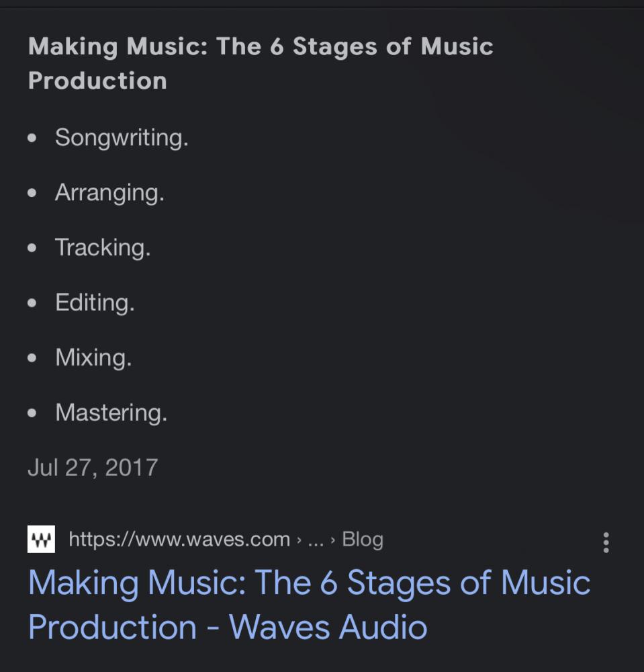This screenshot has height=672, width=644.
Task: Open the three-dot result options menu
Action: coord(606,542)
